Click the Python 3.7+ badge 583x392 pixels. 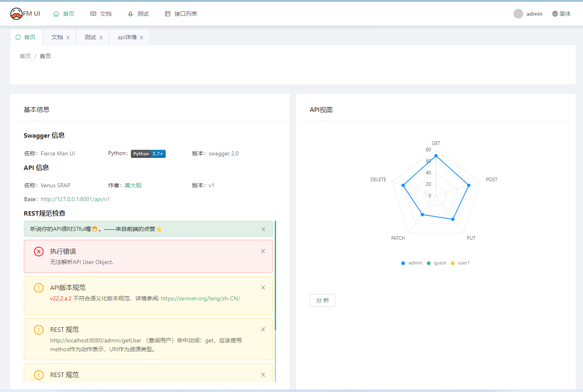pyautogui.click(x=148, y=154)
